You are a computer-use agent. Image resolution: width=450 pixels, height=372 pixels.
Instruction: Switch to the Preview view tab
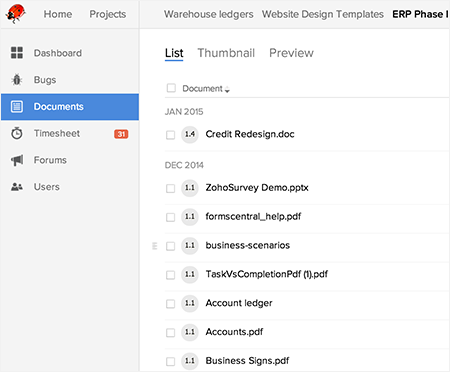pyautogui.click(x=291, y=53)
